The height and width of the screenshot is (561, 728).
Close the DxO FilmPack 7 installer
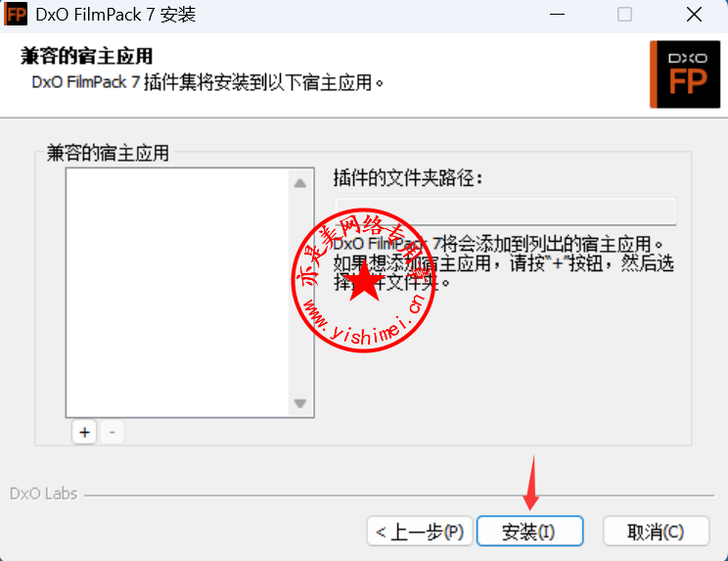click(694, 15)
